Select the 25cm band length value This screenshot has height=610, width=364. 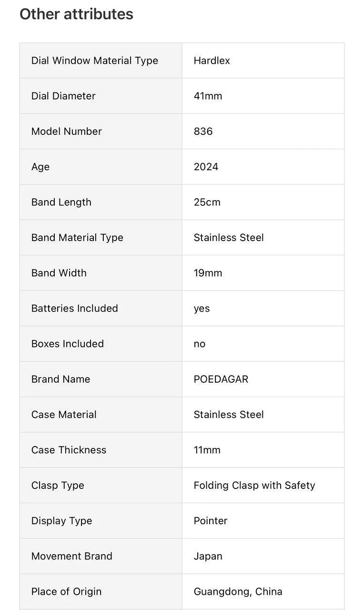(207, 202)
